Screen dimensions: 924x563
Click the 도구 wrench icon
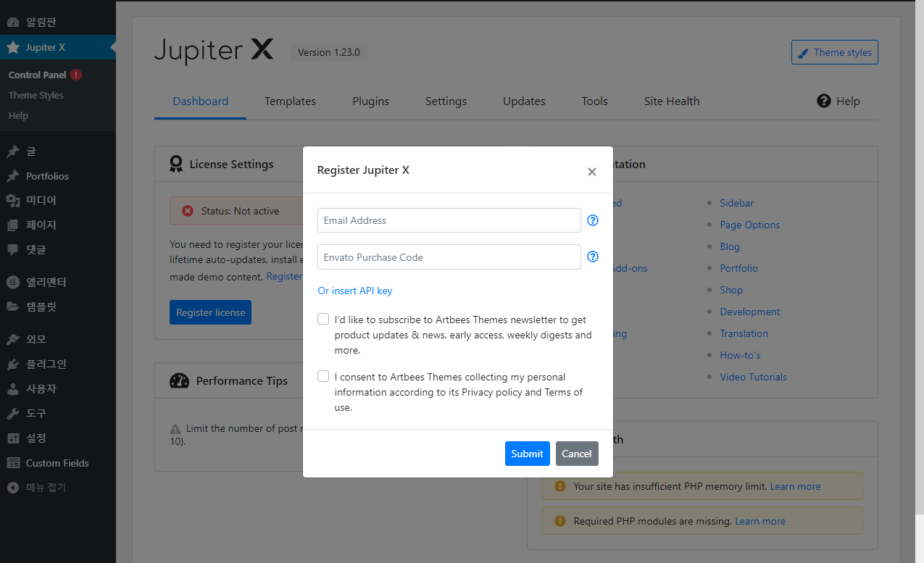(x=13, y=413)
